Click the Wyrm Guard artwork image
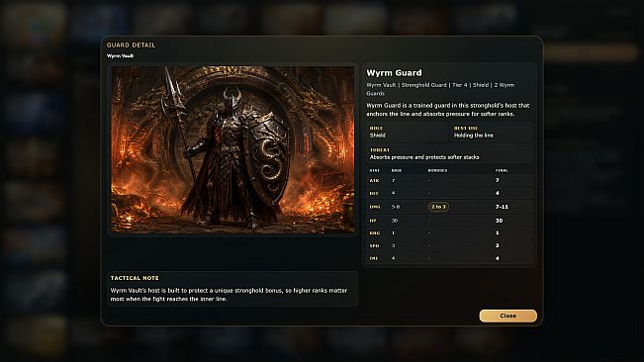 232,149
